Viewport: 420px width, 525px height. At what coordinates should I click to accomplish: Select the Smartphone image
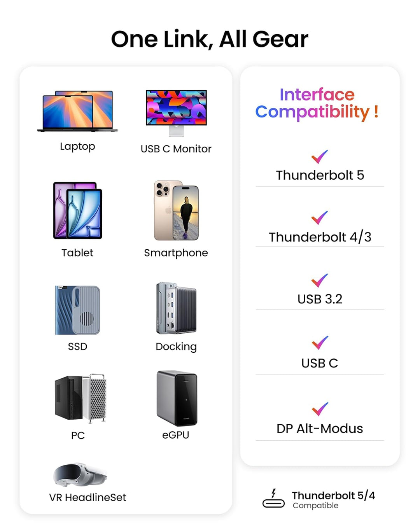[176, 210]
